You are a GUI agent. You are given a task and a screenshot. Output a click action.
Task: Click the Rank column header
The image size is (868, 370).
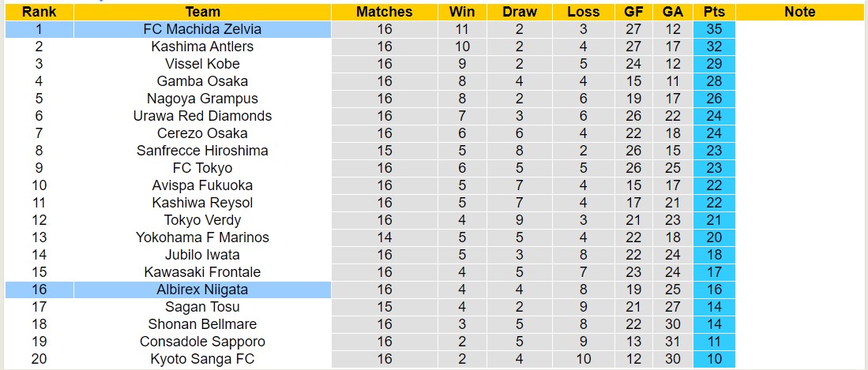(38, 12)
